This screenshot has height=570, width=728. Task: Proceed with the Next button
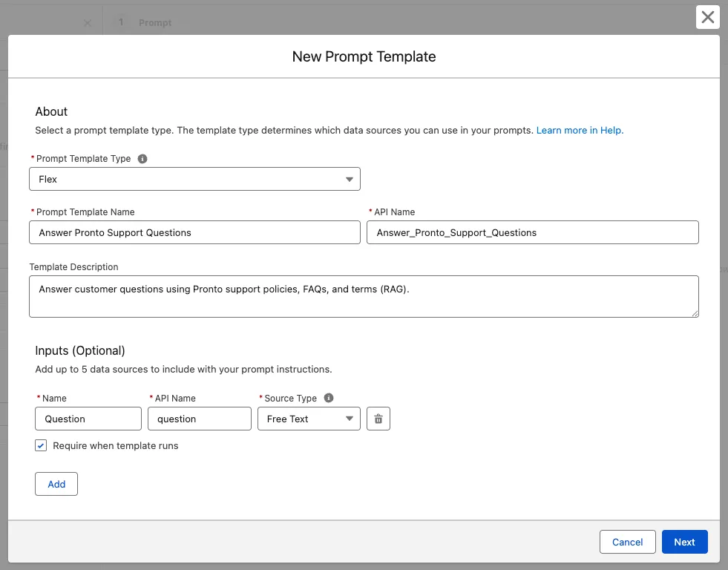684,542
